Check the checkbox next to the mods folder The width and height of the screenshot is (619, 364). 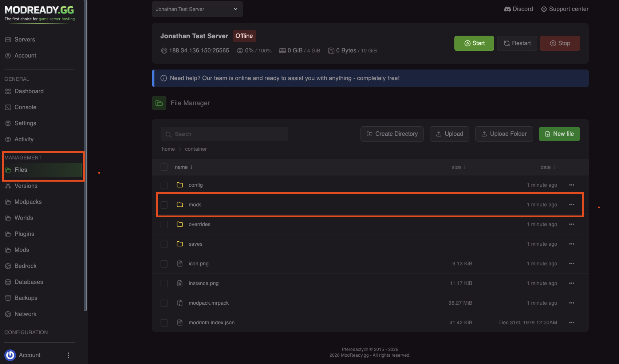(x=164, y=205)
